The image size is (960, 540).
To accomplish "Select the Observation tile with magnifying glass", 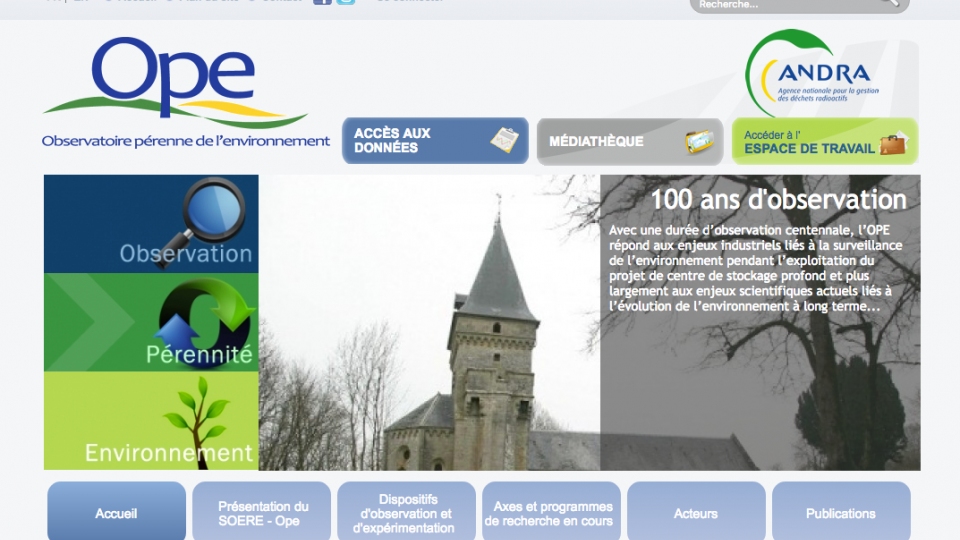I will click(x=151, y=224).
